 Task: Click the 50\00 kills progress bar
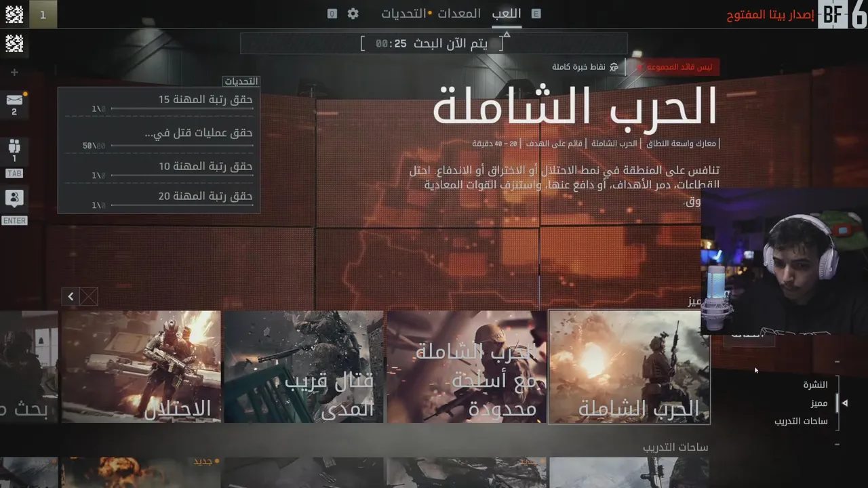point(182,145)
